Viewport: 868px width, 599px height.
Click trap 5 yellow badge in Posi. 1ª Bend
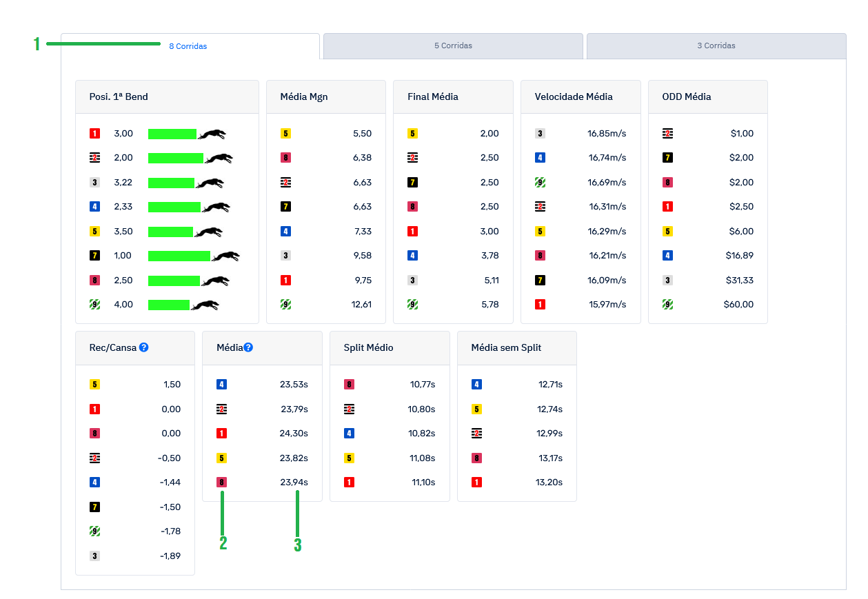(x=95, y=232)
